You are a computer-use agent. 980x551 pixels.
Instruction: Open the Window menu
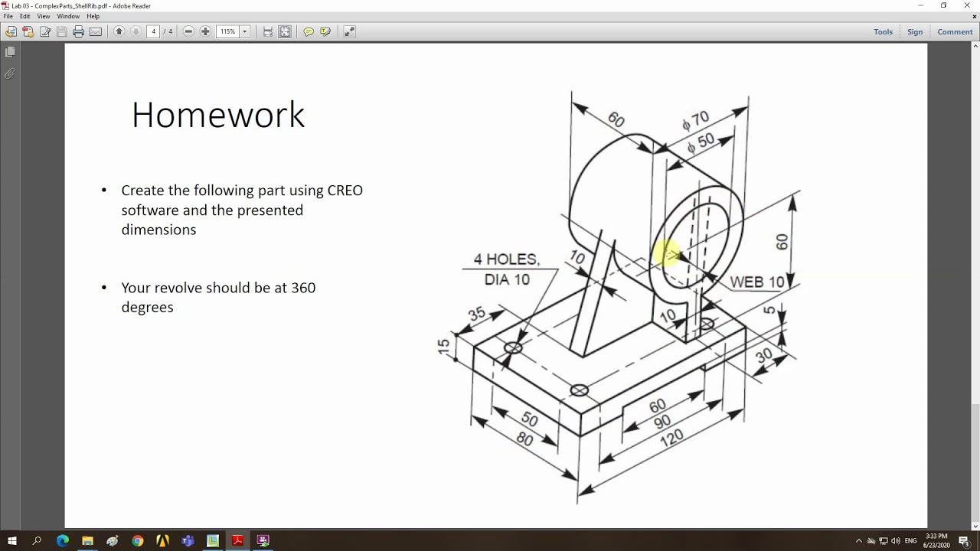(68, 16)
